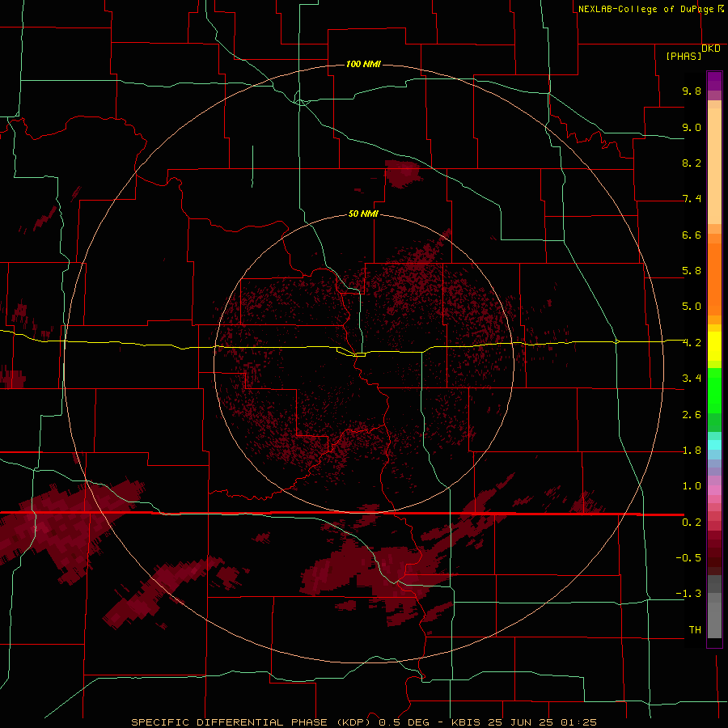Click the 0.5 DEG elevation text
The image size is (728, 728).
(404, 722)
